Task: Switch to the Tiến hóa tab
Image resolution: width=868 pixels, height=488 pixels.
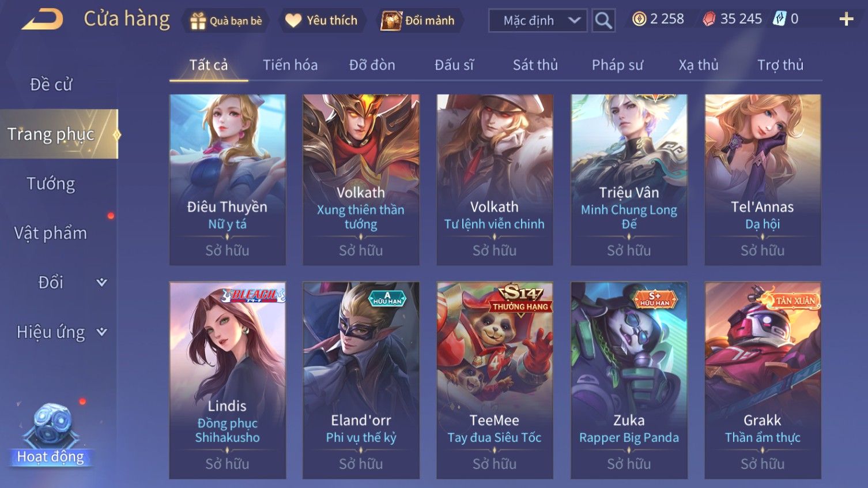Action: [x=290, y=65]
